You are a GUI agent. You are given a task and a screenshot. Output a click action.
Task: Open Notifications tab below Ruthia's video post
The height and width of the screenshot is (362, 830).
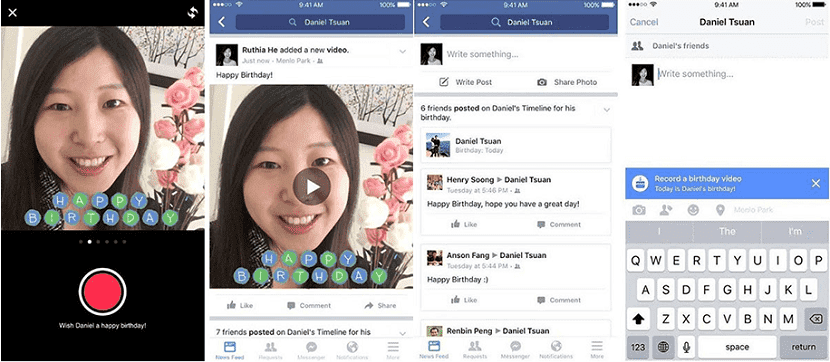click(352, 350)
